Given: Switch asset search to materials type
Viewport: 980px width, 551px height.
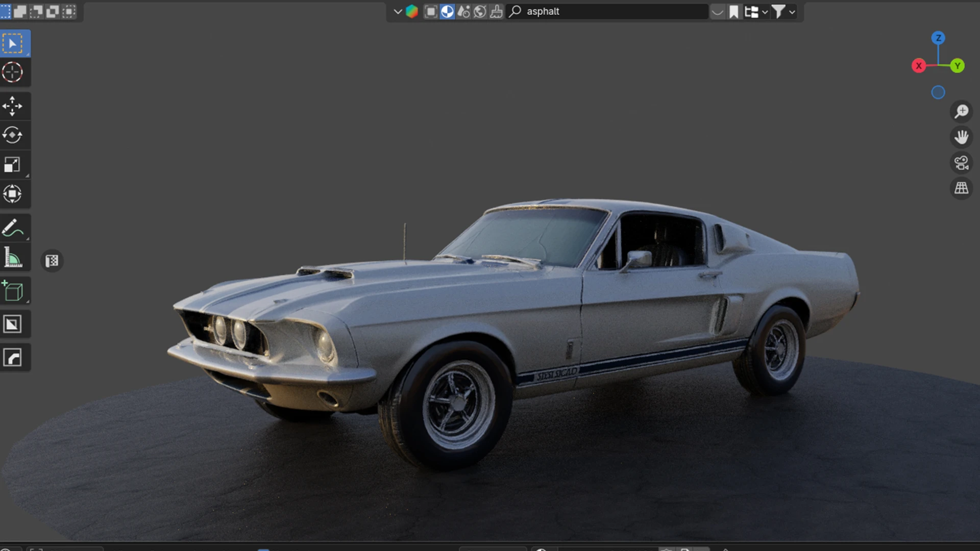Looking at the screenshot, I should pyautogui.click(x=447, y=11).
